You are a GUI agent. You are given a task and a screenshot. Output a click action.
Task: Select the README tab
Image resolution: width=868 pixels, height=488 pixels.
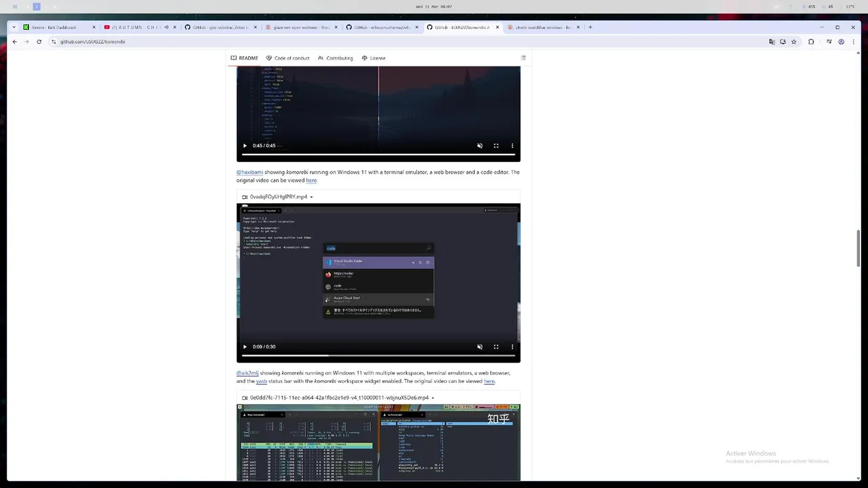click(244, 58)
